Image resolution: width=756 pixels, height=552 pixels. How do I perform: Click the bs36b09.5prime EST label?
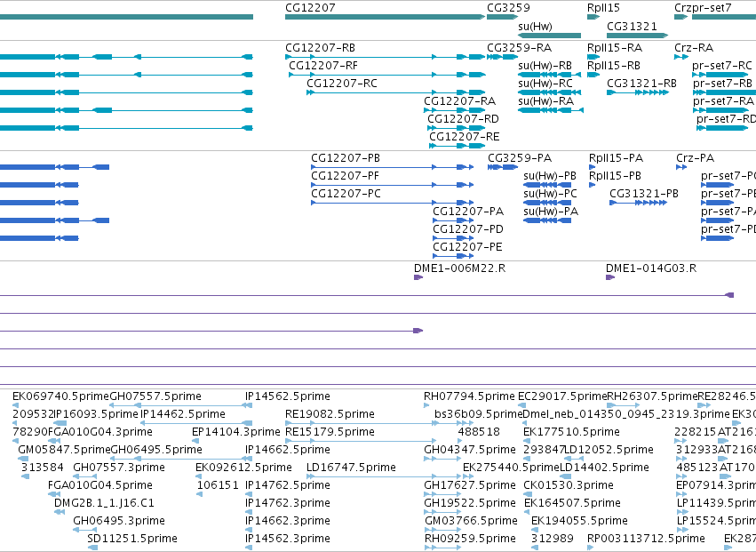pyautogui.click(x=478, y=414)
